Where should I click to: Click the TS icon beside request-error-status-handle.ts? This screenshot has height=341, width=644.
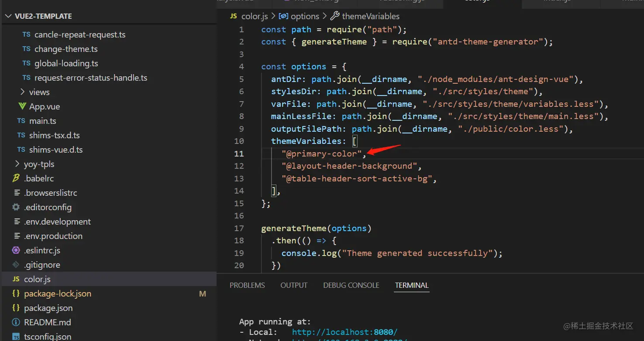tap(27, 78)
